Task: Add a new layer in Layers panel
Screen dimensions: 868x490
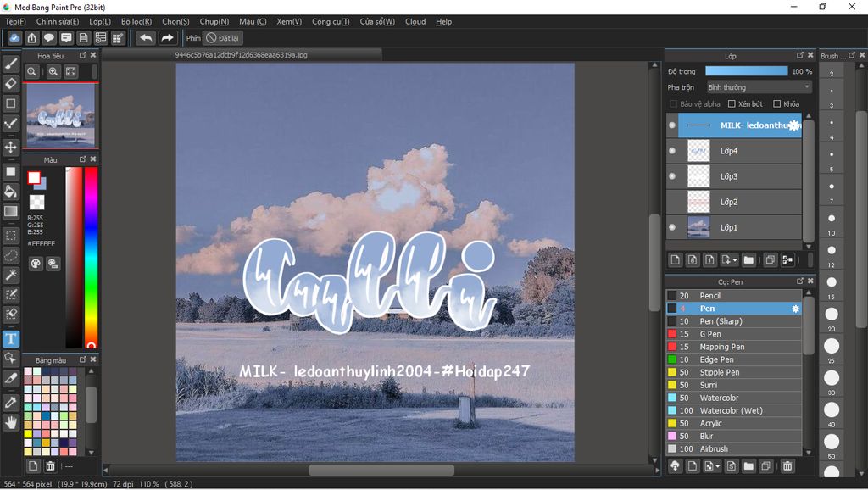Action: tap(675, 259)
